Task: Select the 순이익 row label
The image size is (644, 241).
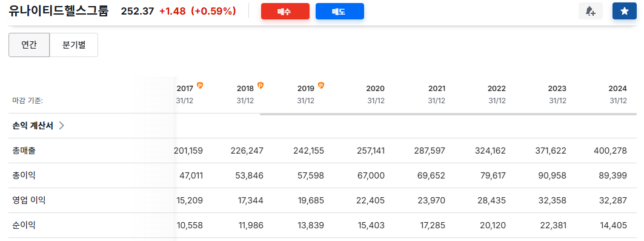Action: (x=24, y=225)
